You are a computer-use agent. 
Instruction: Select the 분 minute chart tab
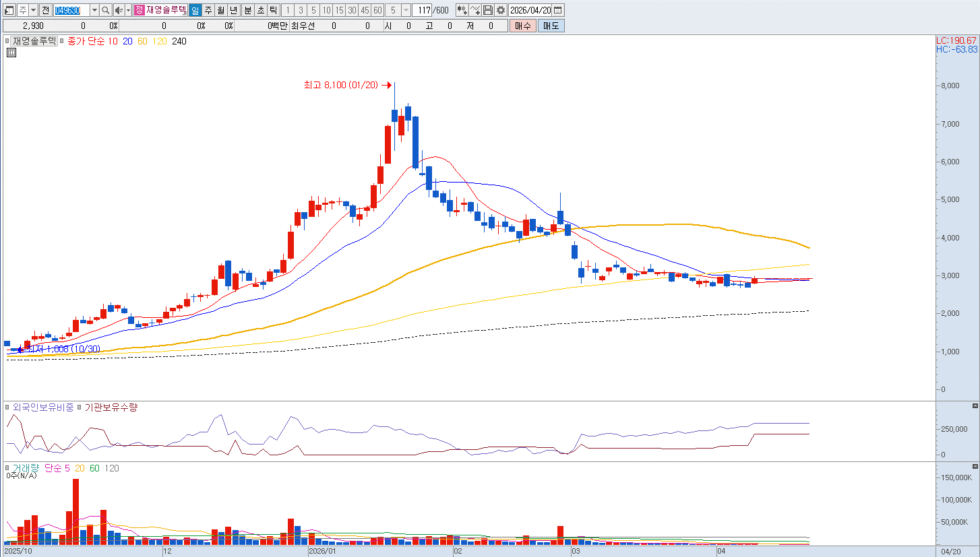coord(247,10)
